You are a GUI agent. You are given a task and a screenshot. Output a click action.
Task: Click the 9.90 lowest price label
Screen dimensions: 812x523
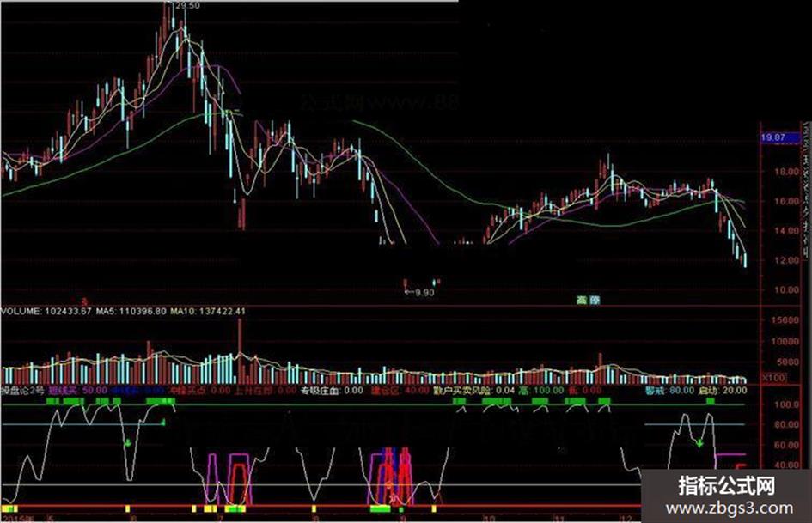coord(424,293)
